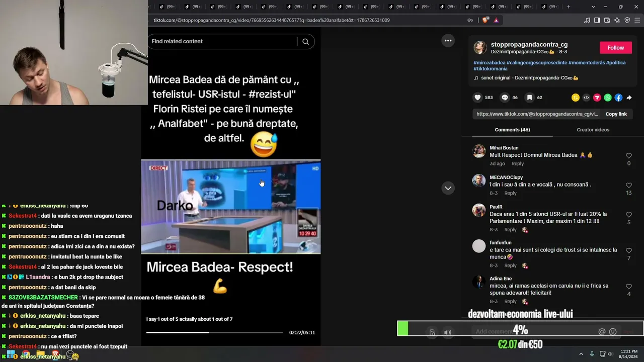Like Mihai Bostan's comment

tap(629, 156)
